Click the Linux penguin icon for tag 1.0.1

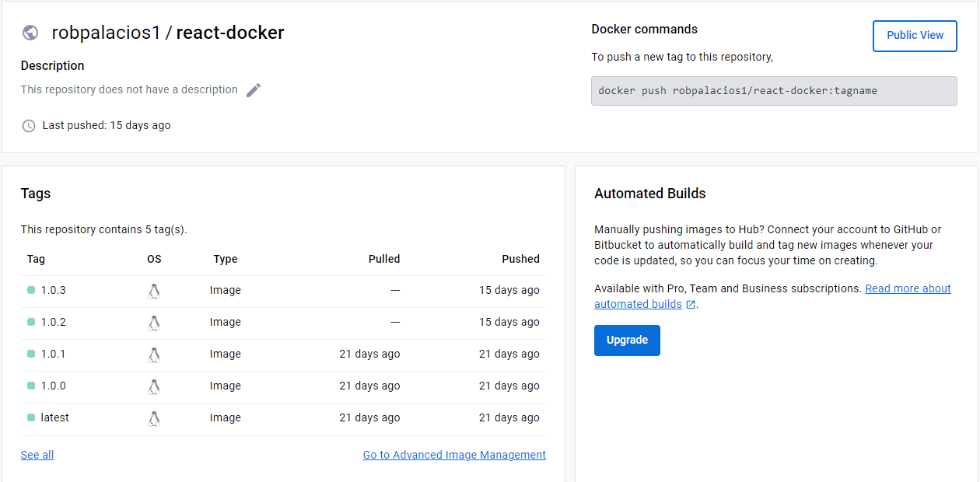(x=154, y=355)
